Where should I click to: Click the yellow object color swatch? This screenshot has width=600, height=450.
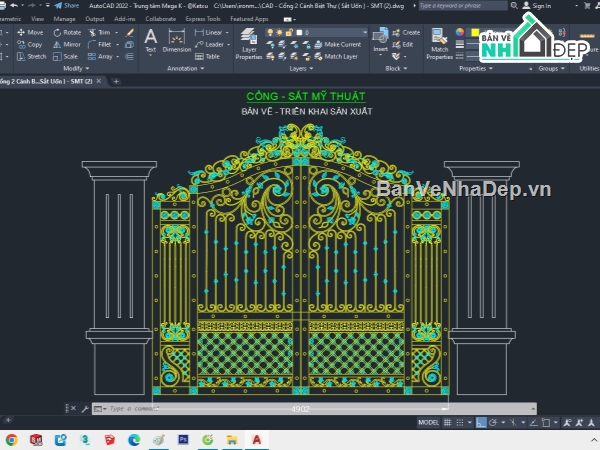click(474, 33)
